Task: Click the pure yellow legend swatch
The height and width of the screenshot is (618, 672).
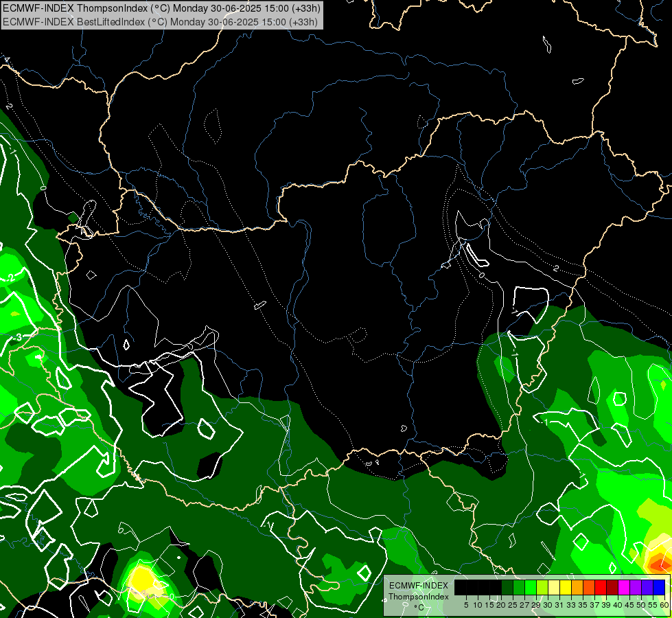Action: point(565,587)
